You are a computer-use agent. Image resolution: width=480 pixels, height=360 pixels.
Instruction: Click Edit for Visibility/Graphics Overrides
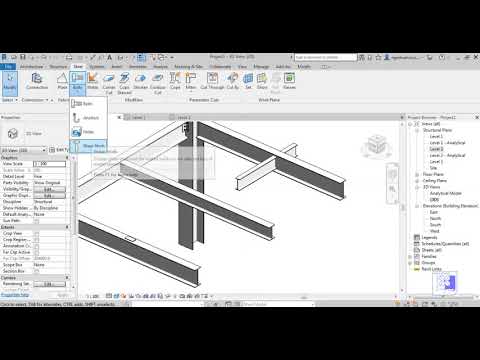[49, 189]
